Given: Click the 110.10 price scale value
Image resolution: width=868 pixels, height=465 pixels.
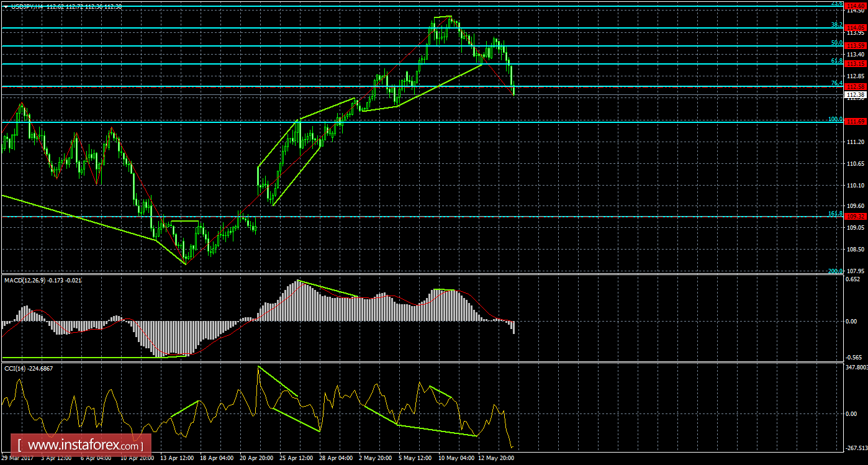Looking at the screenshot, I should pos(856,185).
